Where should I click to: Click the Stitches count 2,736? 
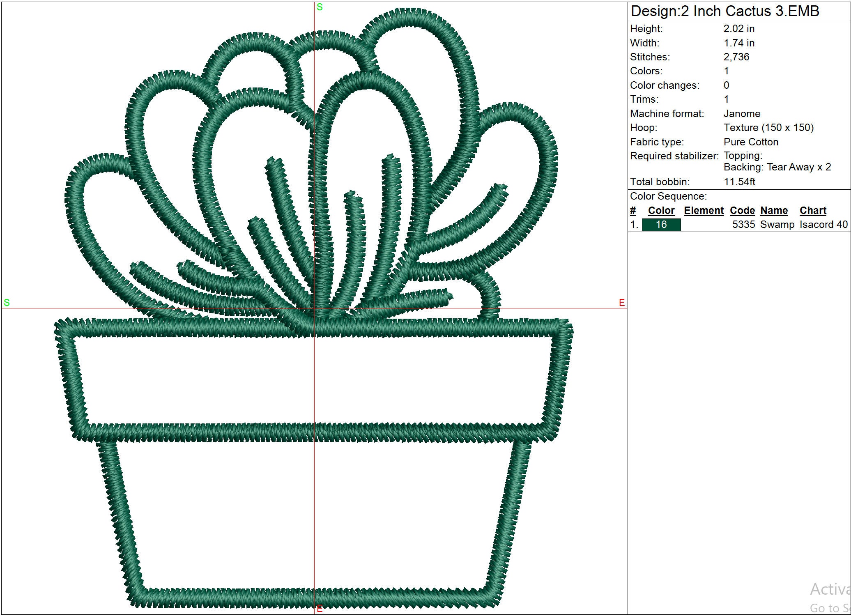pyautogui.click(x=736, y=57)
